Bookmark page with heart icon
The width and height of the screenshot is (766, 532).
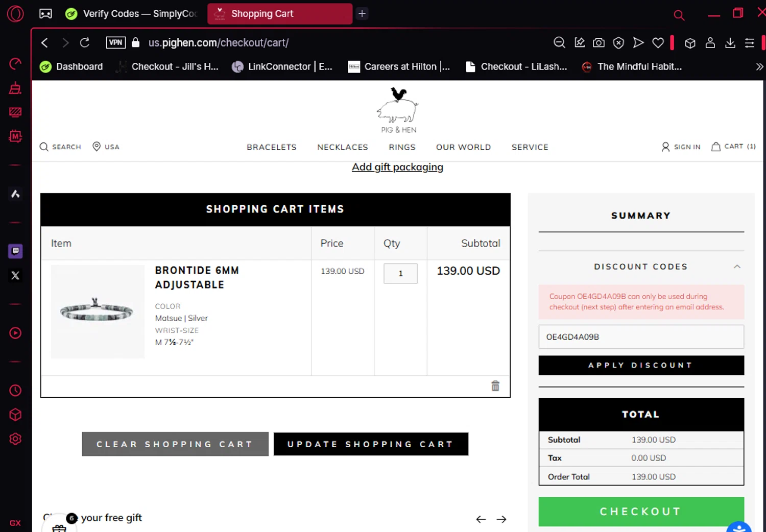pyautogui.click(x=658, y=43)
